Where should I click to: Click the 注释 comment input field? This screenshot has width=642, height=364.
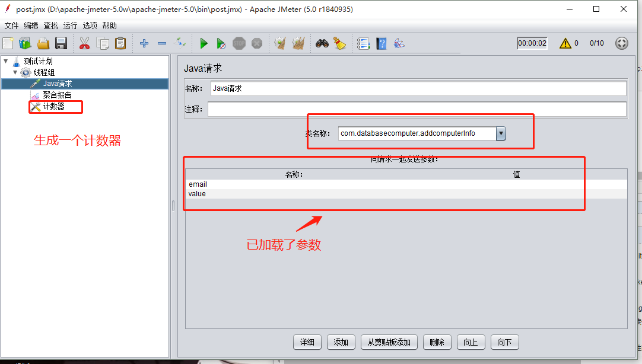tap(417, 109)
